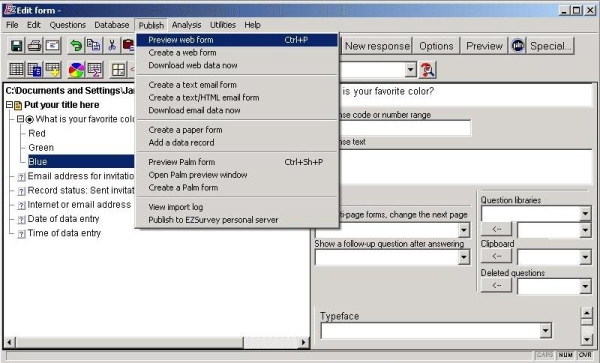Collapse the favorite color question node
The height and width of the screenshot is (363, 600).
tap(21, 119)
